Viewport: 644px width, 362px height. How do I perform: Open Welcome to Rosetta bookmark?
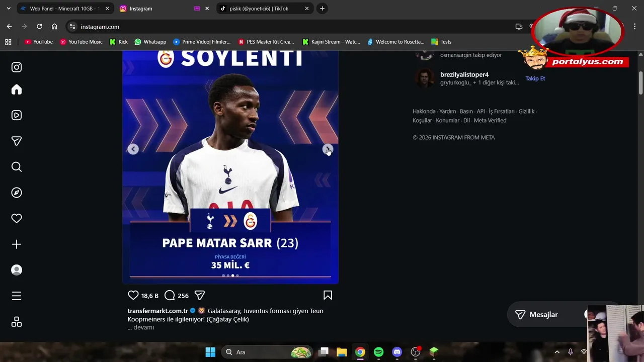pyautogui.click(x=396, y=42)
